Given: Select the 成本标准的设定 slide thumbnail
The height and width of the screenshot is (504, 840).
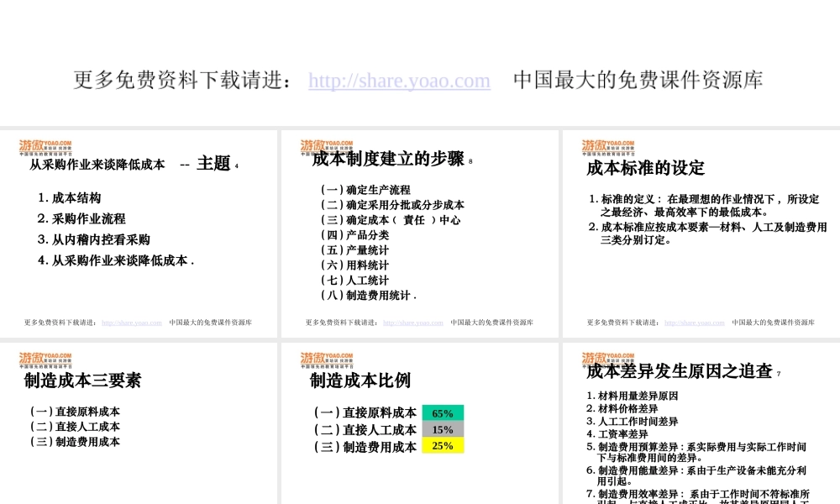Looking at the screenshot, I should point(701,234).
